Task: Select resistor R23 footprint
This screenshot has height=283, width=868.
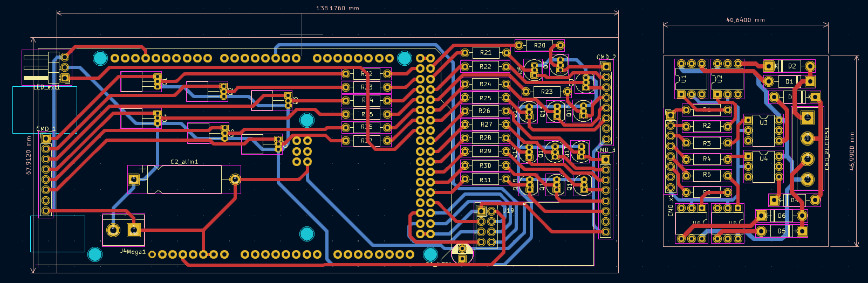Action: (546, 92)
